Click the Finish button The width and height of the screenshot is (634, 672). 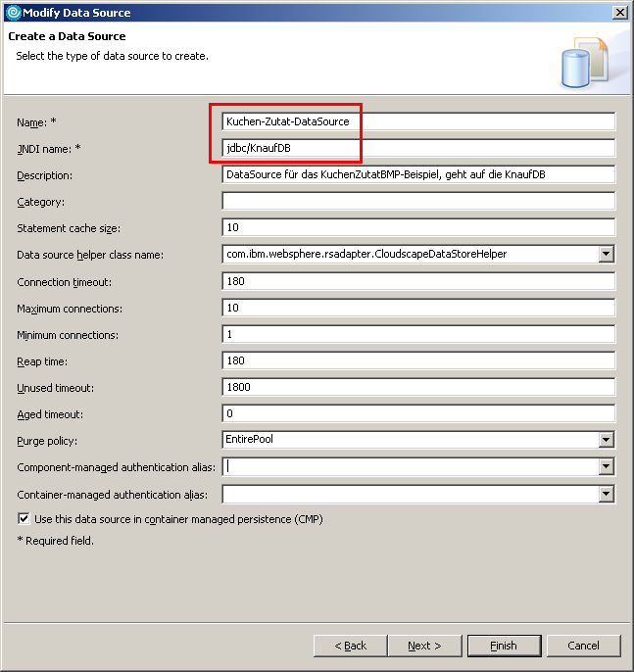coord(504,646)
